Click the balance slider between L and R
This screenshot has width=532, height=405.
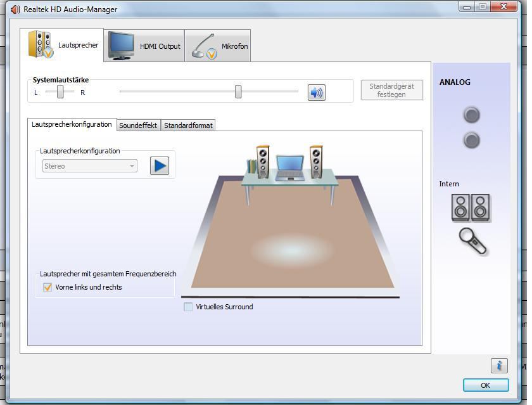[x=60, y=92]
